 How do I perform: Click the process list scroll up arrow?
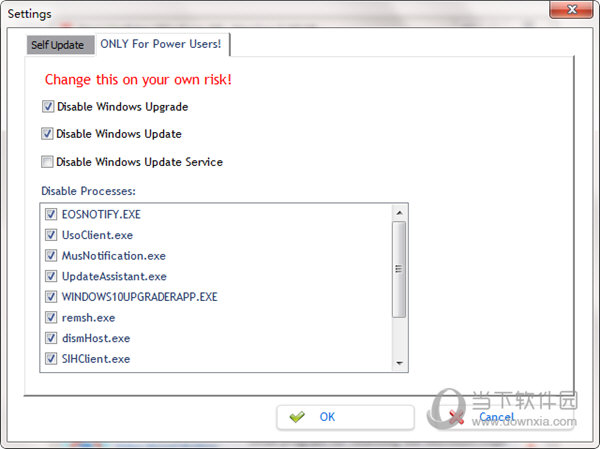pos(399,212)
